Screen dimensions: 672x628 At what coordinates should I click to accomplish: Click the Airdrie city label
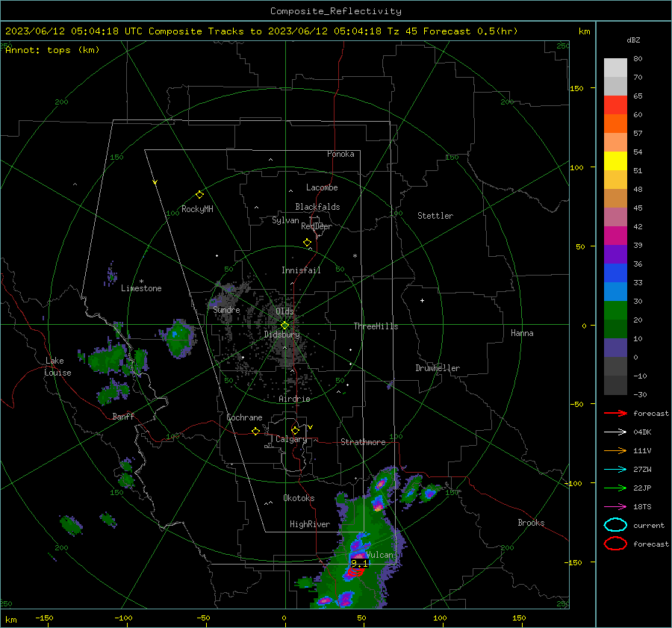coord(294,399)
